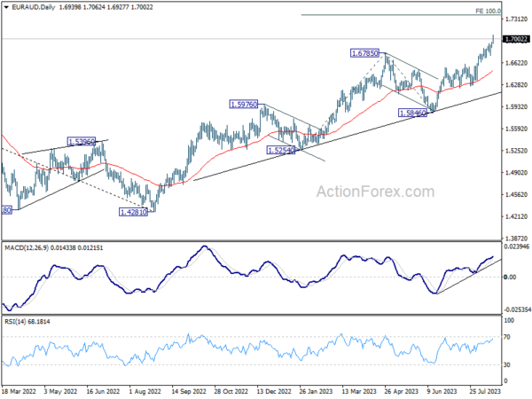Click the 14 Sep 2022 date label

(x=189, y=392)
